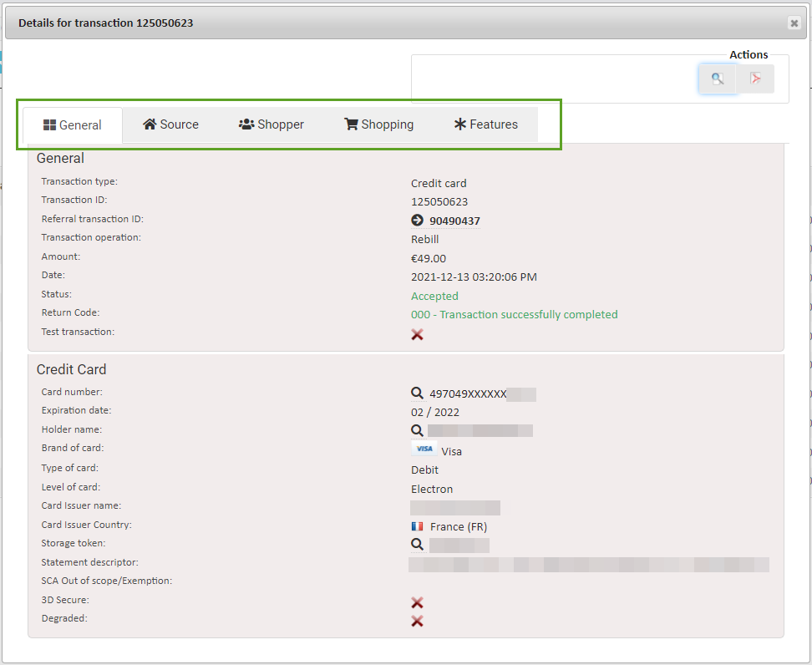Click the magnifying glass icon in the Actions panel
The height and width of the screenshot is (665, 812).
point(717,78)
